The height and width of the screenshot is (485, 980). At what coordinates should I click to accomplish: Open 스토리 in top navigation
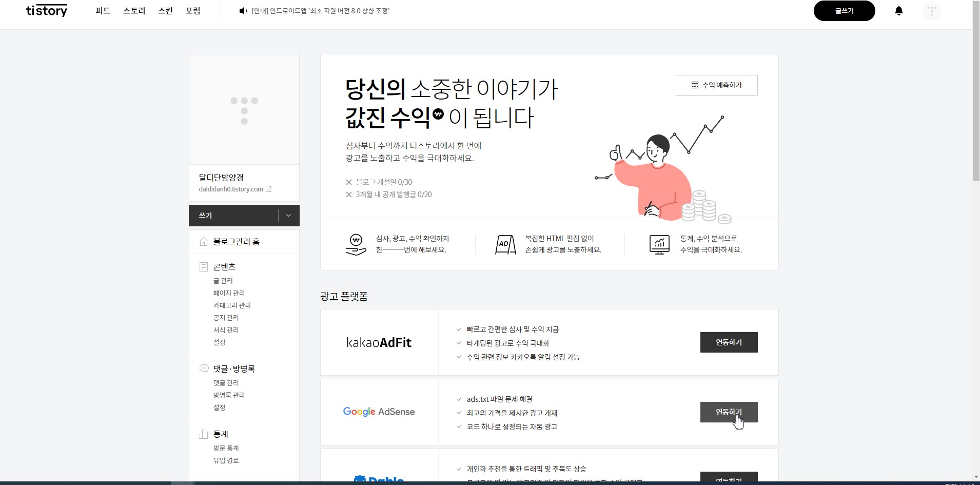(x=134, y=11)
